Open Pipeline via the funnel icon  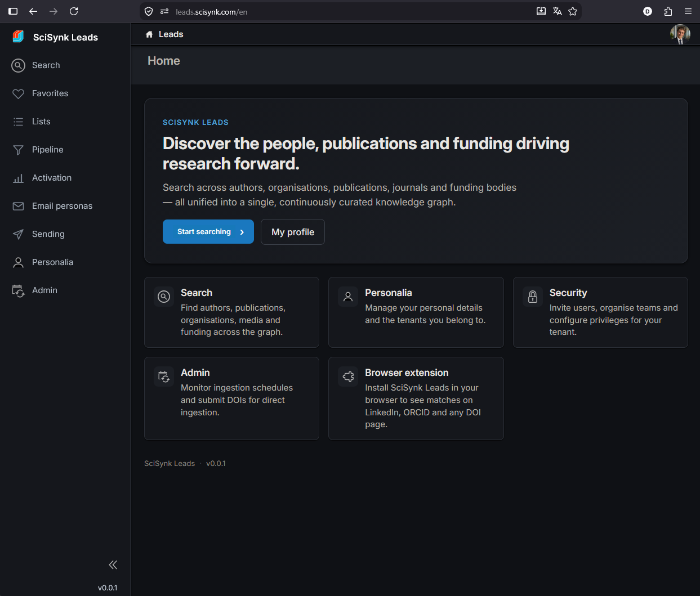(19, 150)
